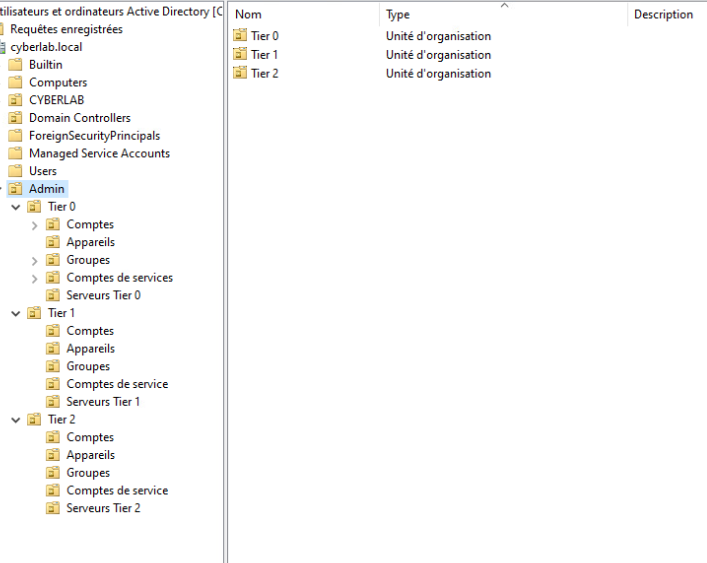
Task: Sort the list by the Nom column
Action: 300,15
